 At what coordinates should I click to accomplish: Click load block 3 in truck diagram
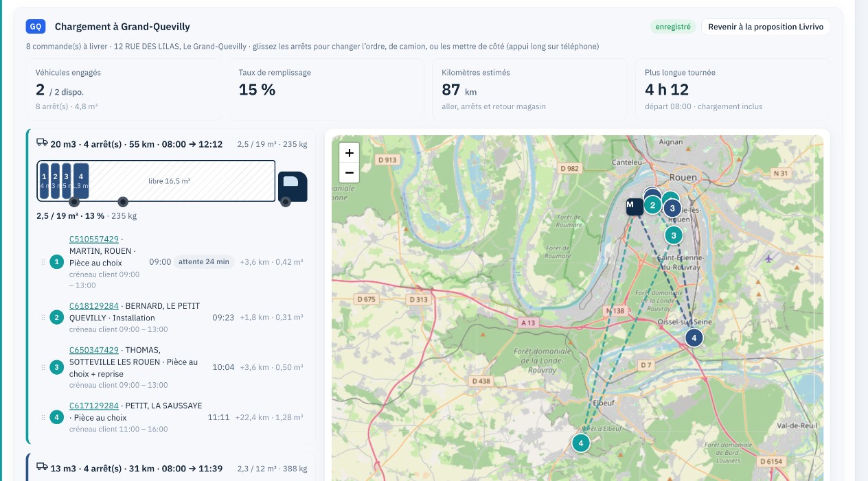[67, 181]
